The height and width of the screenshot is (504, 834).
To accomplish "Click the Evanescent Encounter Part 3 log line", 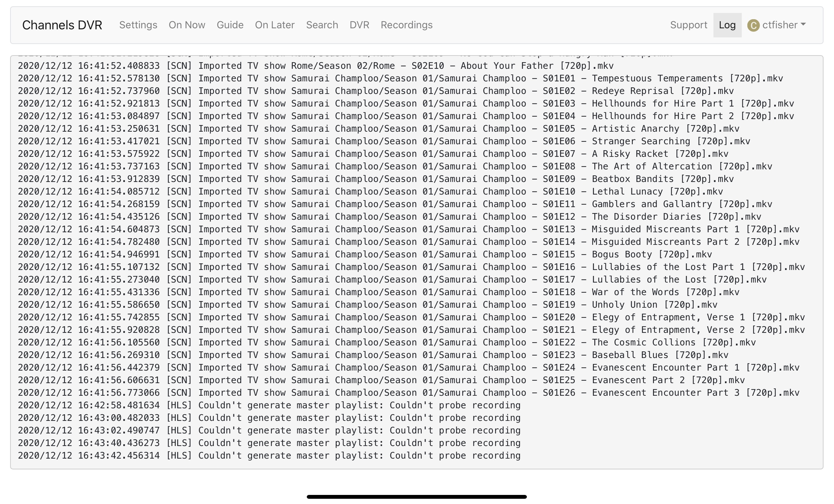I will (408, 393).
